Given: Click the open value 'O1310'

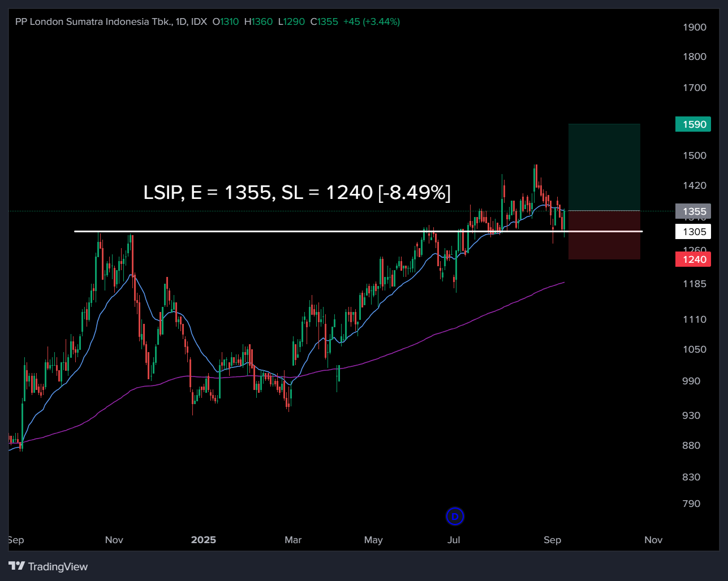Looking at the screenshot, I should 226,21.
